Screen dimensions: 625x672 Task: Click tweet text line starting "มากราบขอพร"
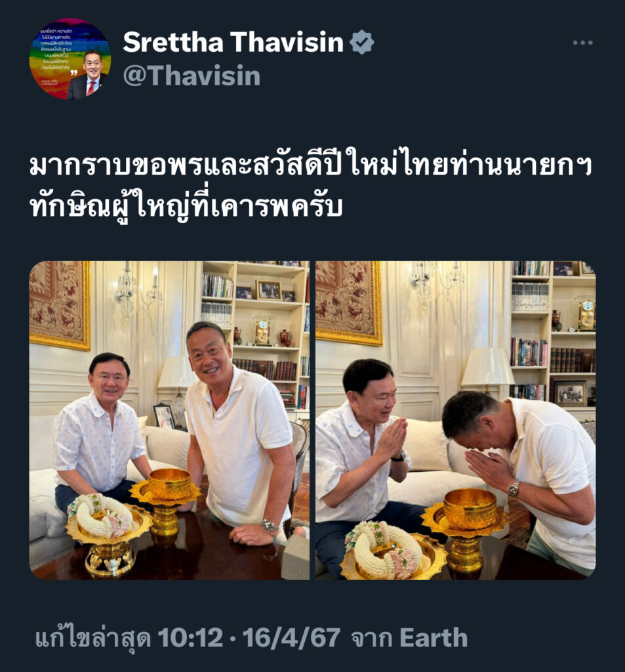311,165
